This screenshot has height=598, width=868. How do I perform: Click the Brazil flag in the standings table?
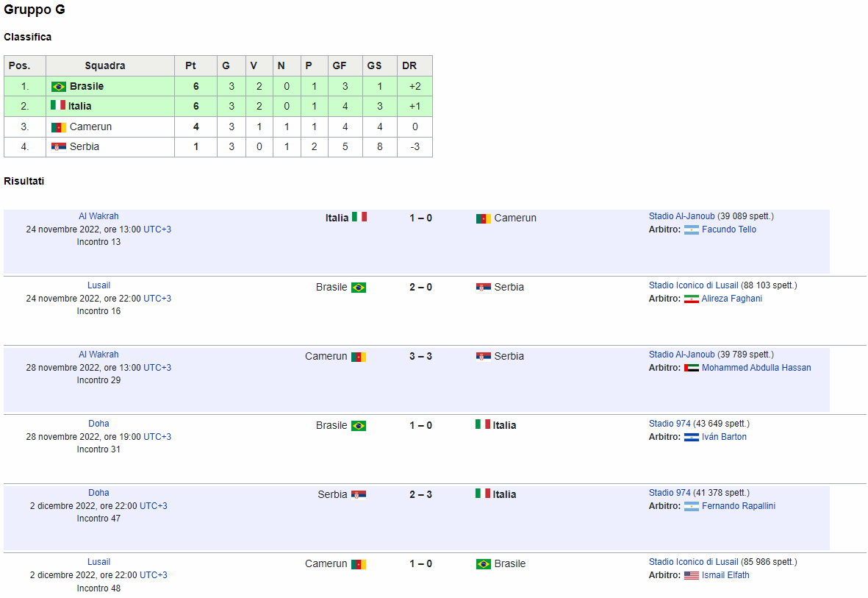[x=59, y=87]
